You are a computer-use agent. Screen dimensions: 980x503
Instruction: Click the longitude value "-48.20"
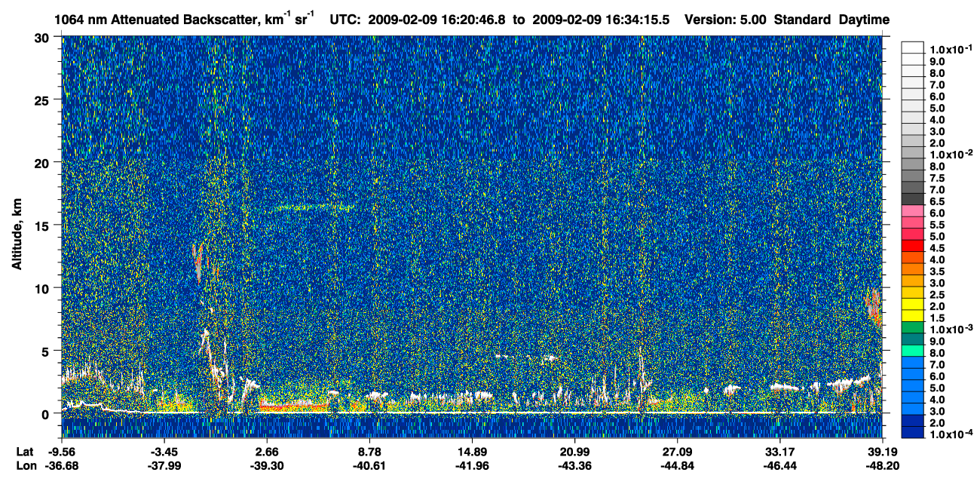tap(883, 465)
